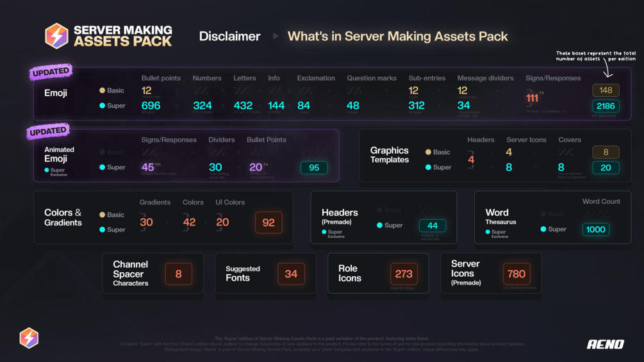Click the Animated Emoji total box 95
This screenshot has width=644, height=362.
click(314, 167)
